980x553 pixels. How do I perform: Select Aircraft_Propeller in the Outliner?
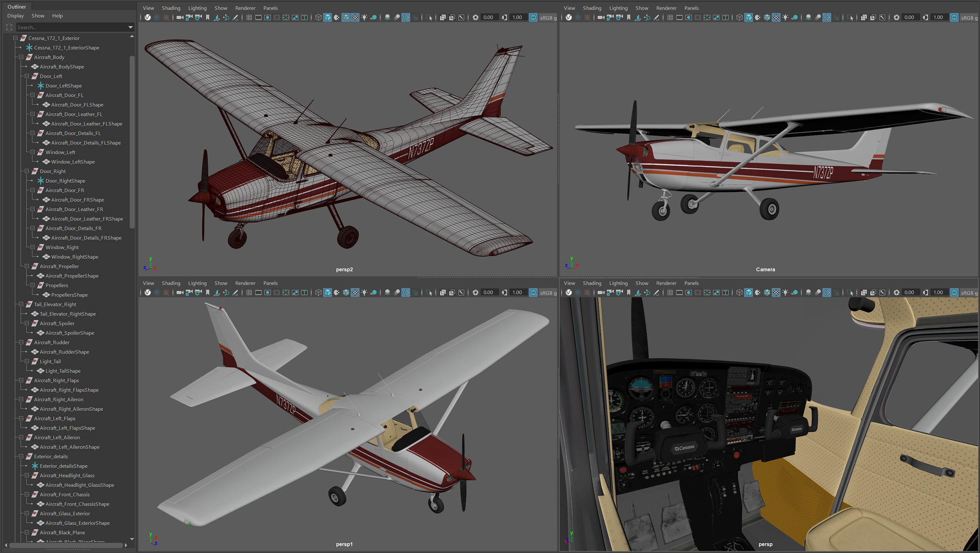[59, 266]
